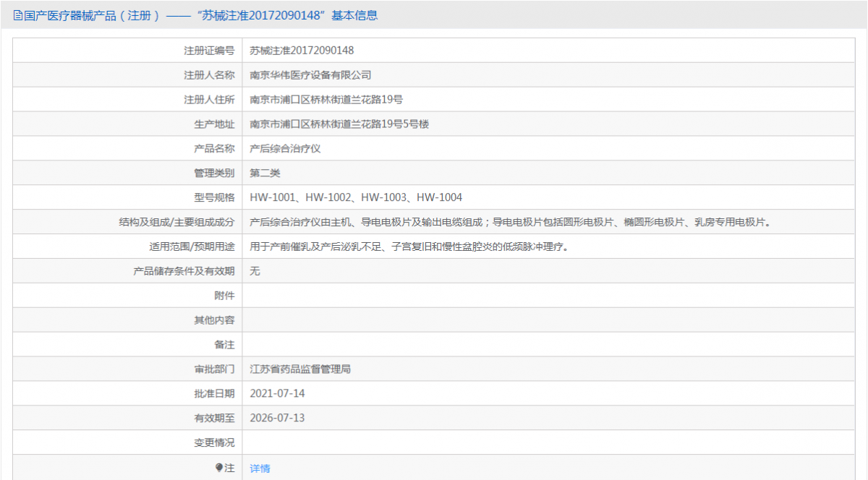This screenshot has width=868, height=480.
Task: Click the 变更情况 label
Action: (x=214, y=442)
